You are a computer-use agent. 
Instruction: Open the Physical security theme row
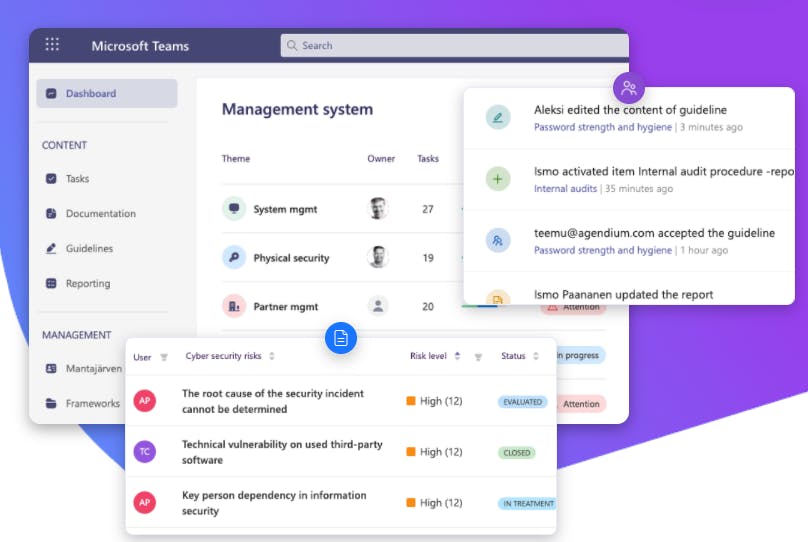291,258
